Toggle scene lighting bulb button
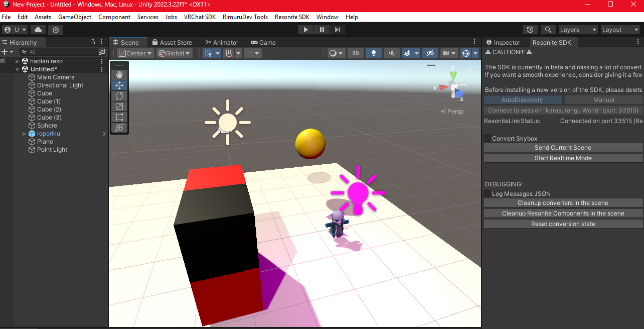 (373, 53)
